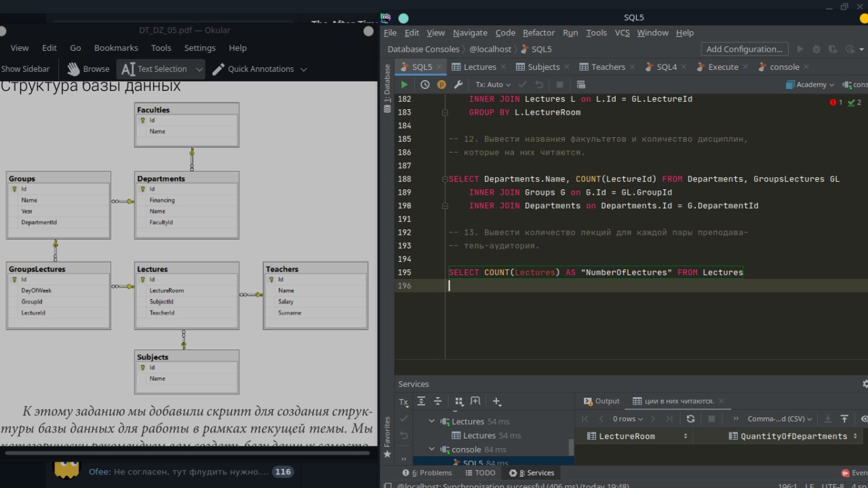
Task: Open Settings menu in Okular
Action: coord(199,48)
